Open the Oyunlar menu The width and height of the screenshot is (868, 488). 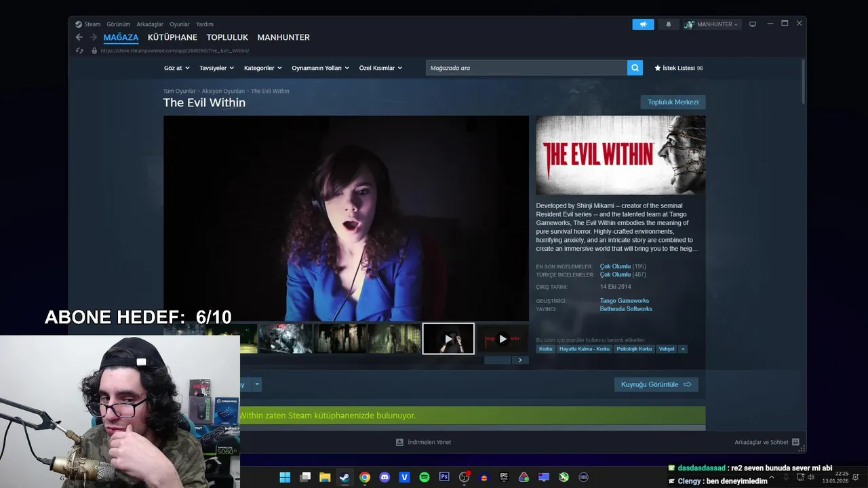coord(180,24)
